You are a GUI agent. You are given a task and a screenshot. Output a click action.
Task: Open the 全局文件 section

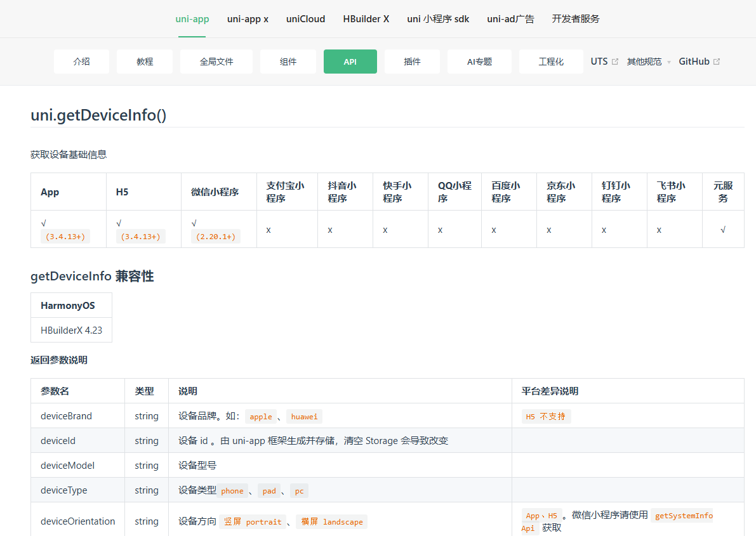coord(216,62)
